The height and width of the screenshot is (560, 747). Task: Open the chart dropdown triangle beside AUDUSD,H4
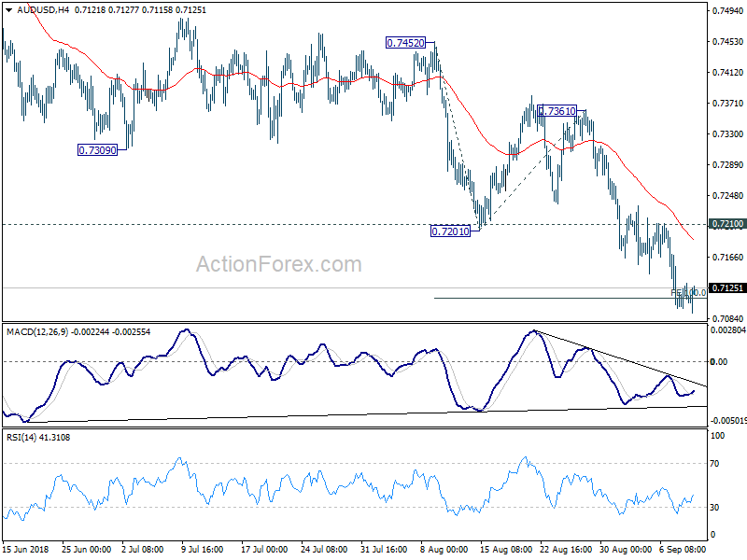[9, 10]
